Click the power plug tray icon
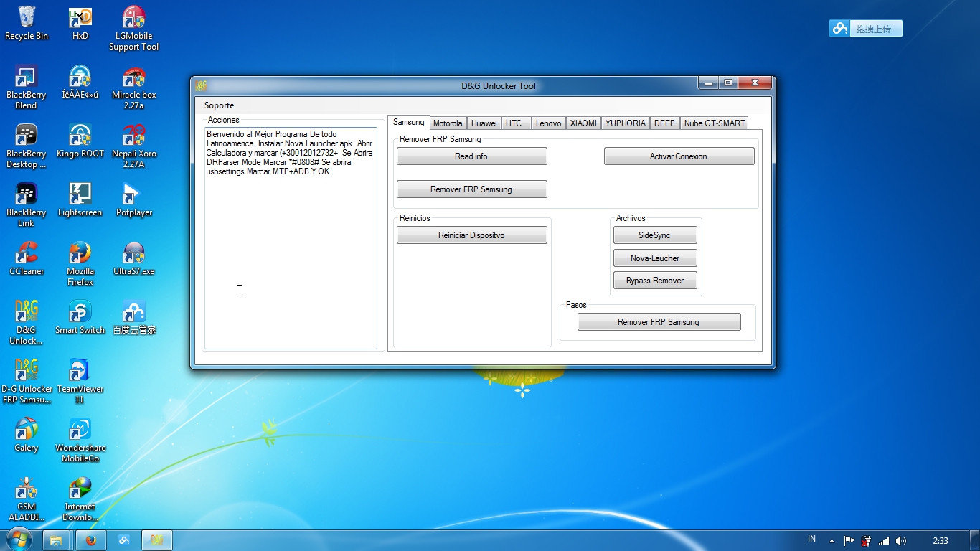 click(866, 541)
